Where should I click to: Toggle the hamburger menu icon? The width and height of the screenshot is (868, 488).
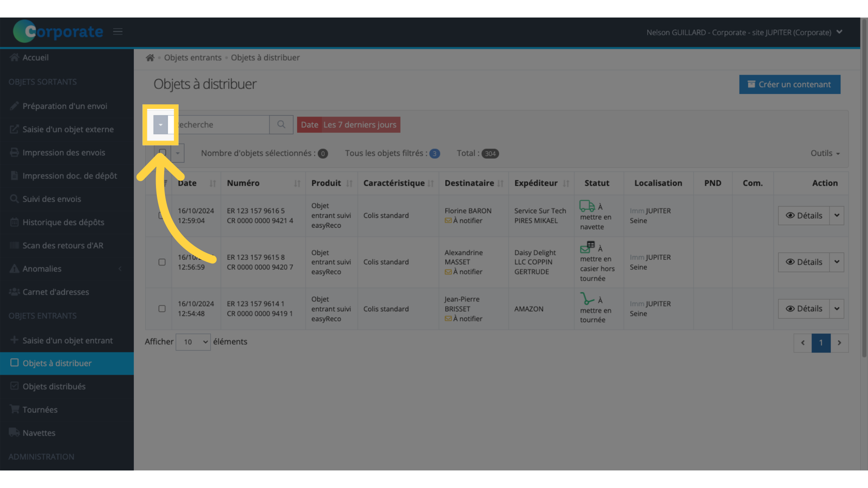(118, 32)
